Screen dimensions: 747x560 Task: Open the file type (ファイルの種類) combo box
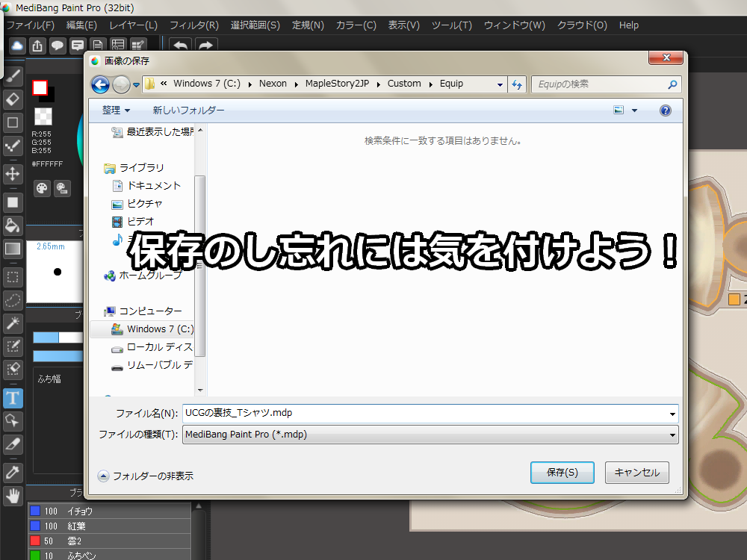point(430,435)
